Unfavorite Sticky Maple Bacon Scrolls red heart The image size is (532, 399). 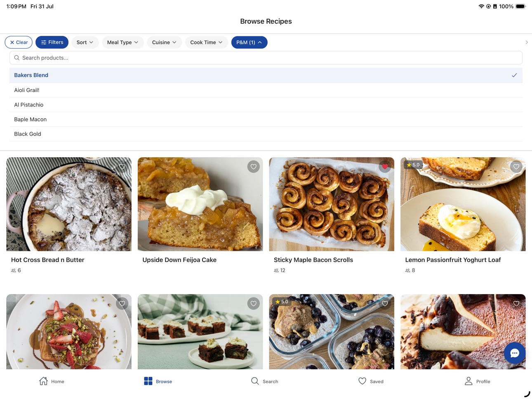pyautogui.click(x=385, y=167)
